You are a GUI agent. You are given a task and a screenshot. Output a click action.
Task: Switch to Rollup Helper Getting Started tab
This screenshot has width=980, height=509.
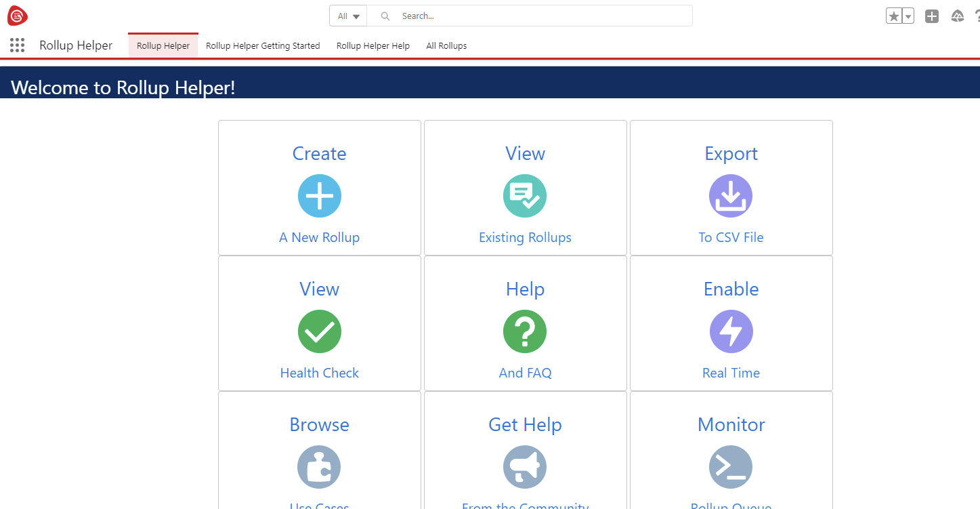pos(263,46)
